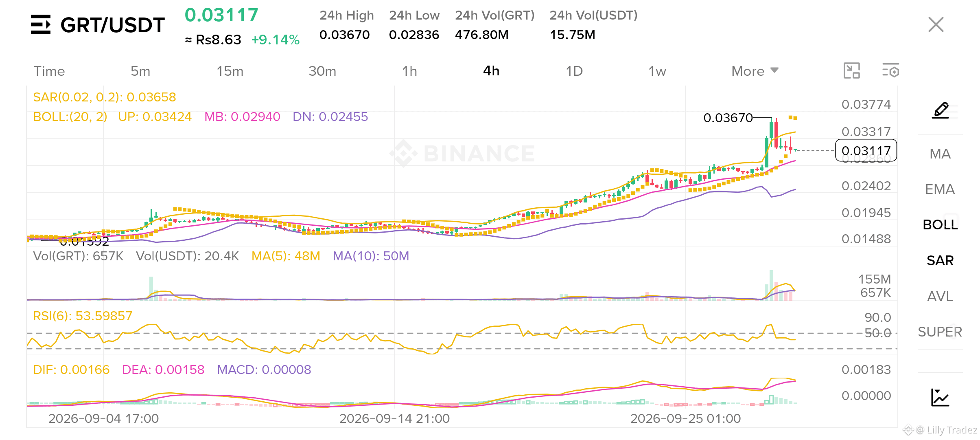Viewport: 980px width, 440px height.
Task: Close the chart view with X
Action: pyautogui.click(x=936, y=24)
